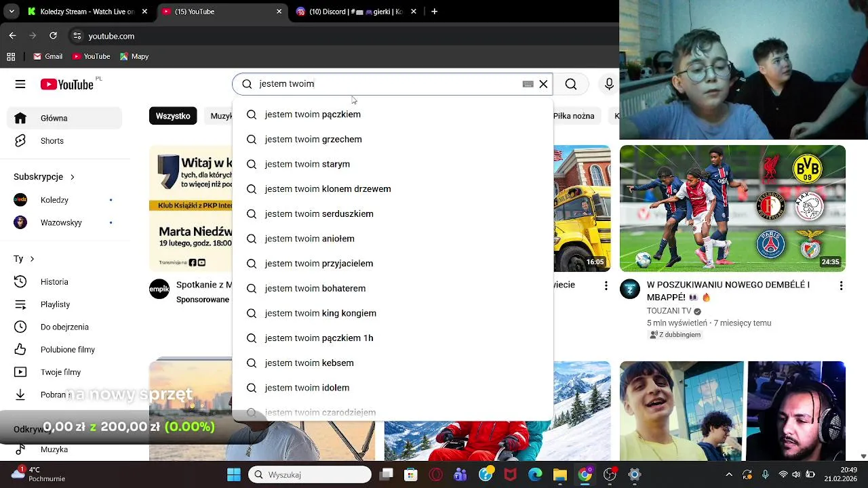Open options menu for the TOUZANI TV video
868x488 pixels.
pos(841,286)
